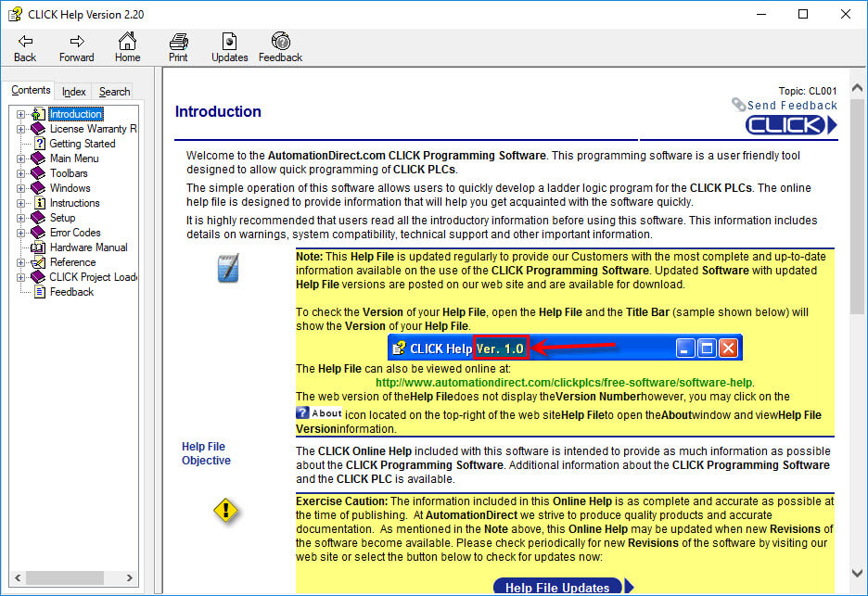The height and width of the screenshot is (596, 868).
Task: Go back using the Back toolbar arrow
Action: pyautogui.click(x=25, y=47)
